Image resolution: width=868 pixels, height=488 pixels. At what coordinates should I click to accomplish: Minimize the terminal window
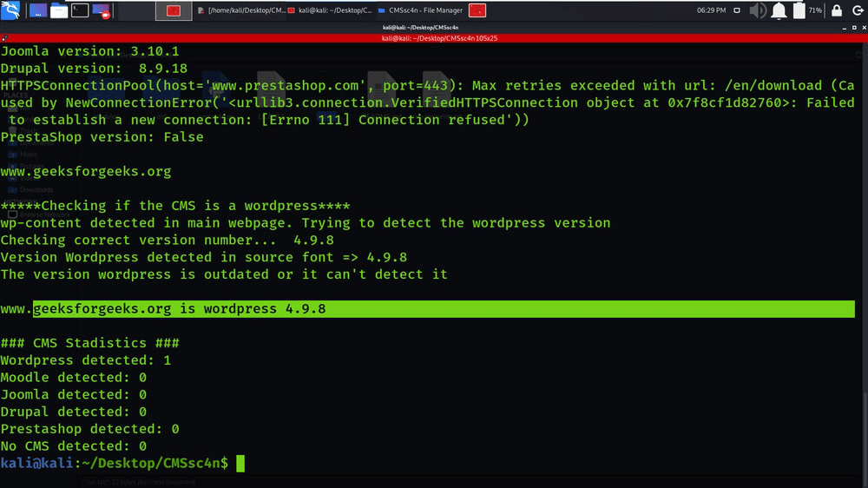point(845,28)
